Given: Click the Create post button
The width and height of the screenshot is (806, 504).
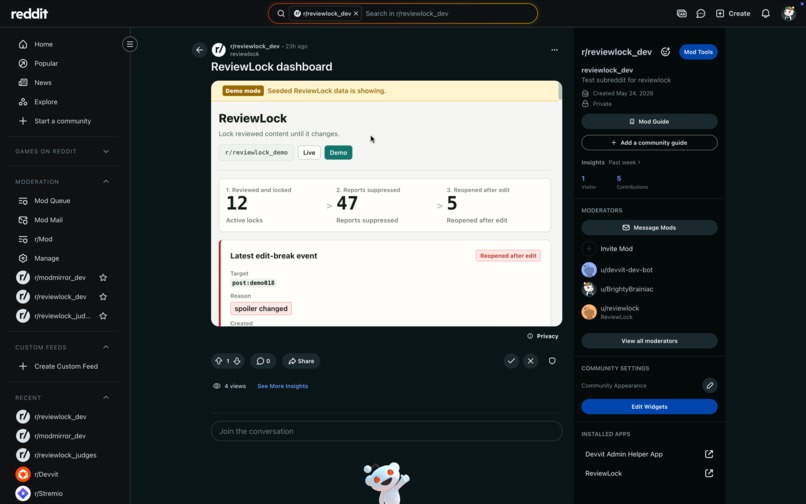Looking at the screenshot, I should [733, 13].
